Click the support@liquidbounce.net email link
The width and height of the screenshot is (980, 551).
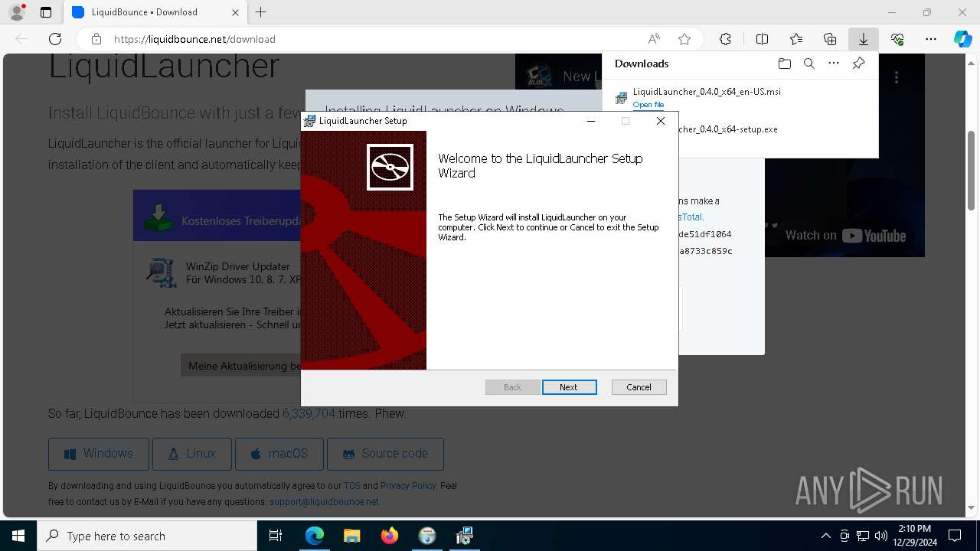click(324, 502)
